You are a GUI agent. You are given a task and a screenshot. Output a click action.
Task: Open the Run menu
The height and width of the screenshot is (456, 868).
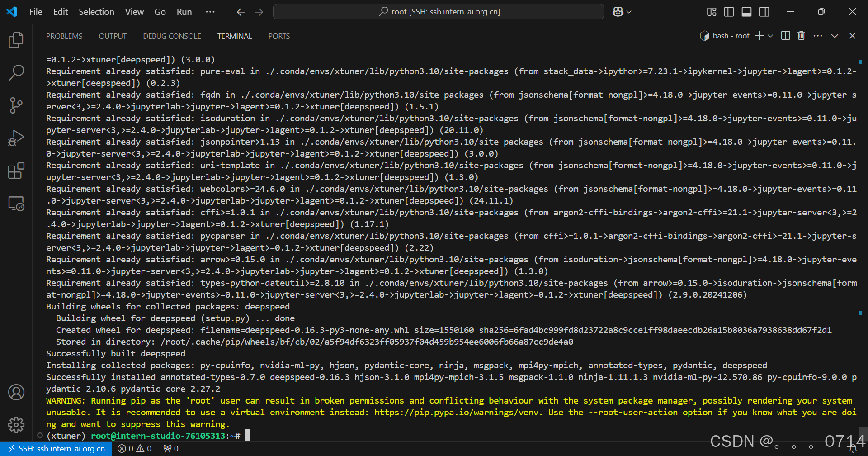[184, 12]
